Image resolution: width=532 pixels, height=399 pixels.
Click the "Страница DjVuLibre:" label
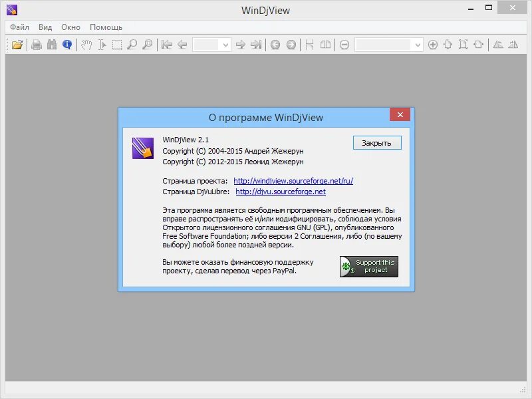(196, 192)
